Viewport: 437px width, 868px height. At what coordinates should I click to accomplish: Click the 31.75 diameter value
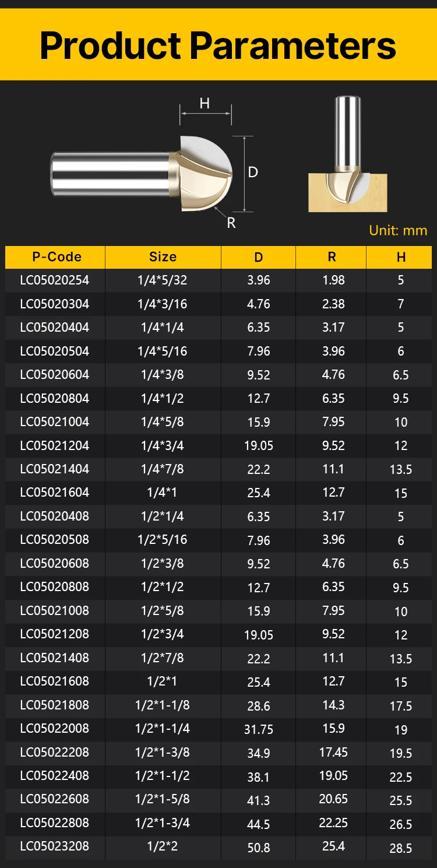coord(258,729)
